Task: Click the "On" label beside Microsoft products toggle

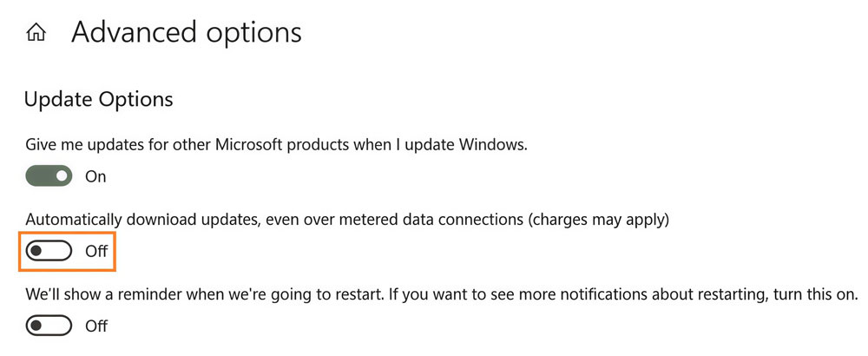Action: pos(95,176)
